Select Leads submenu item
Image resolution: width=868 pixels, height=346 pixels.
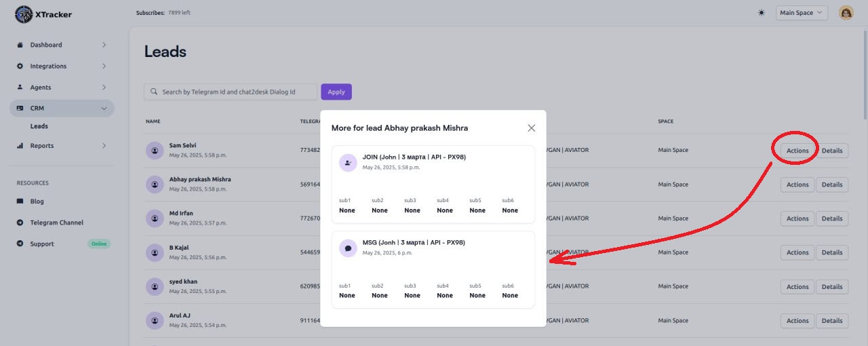pos(39,126)
